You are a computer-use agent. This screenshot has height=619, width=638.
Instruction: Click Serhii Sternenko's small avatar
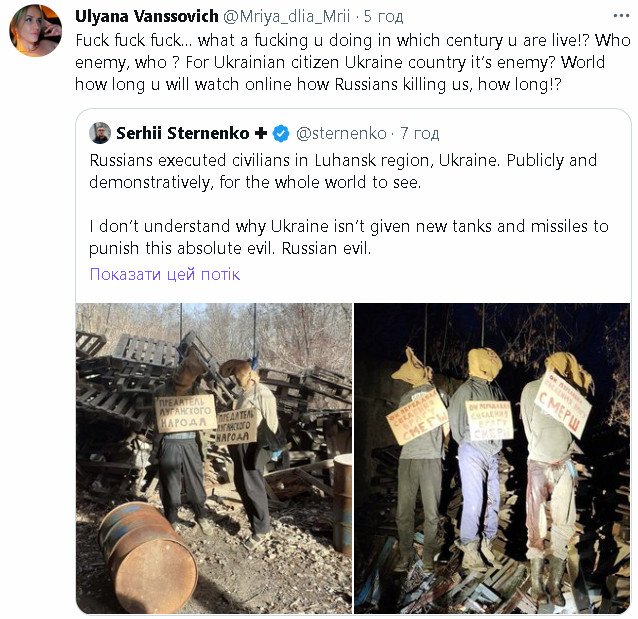click(100, 133)
